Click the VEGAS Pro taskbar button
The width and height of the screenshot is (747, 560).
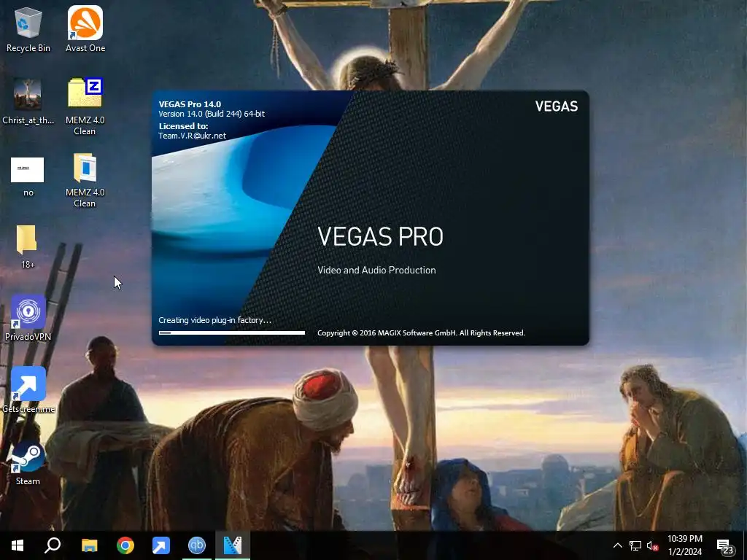(x=233, y=545)
